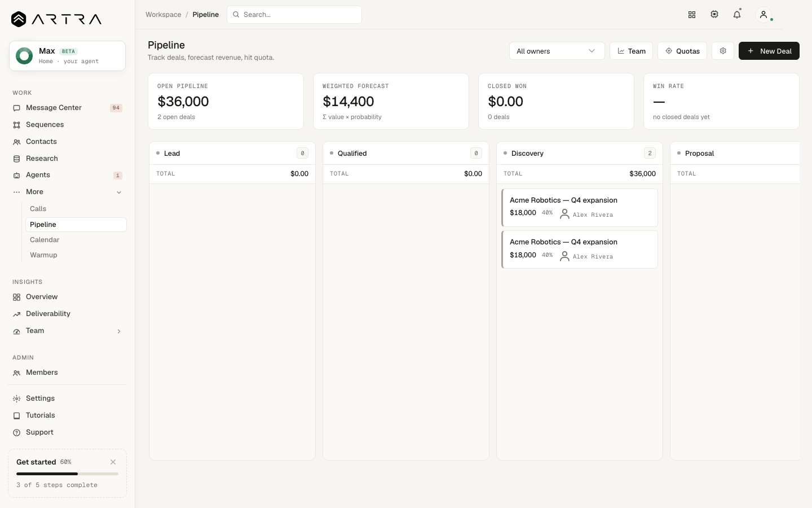The height and width of the screenshot is (508, 812).
Task: Click the Support help icon
Action: pyautogui.click(x=16, y=432)
